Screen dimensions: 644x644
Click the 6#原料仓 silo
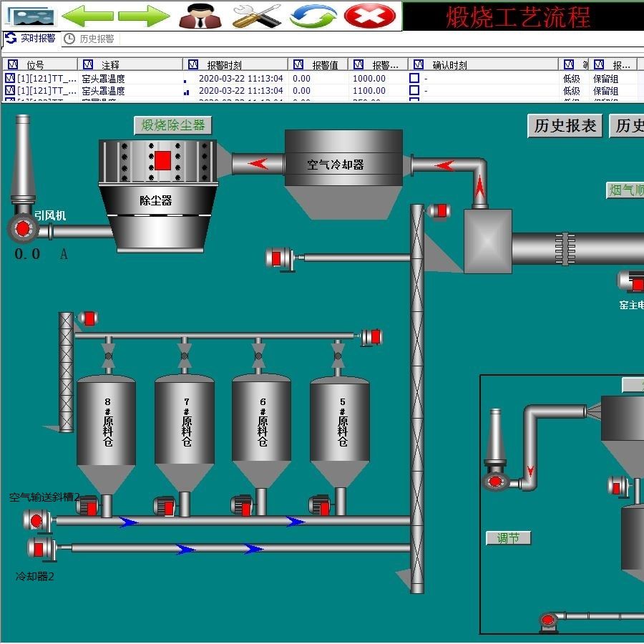(262, 429)
